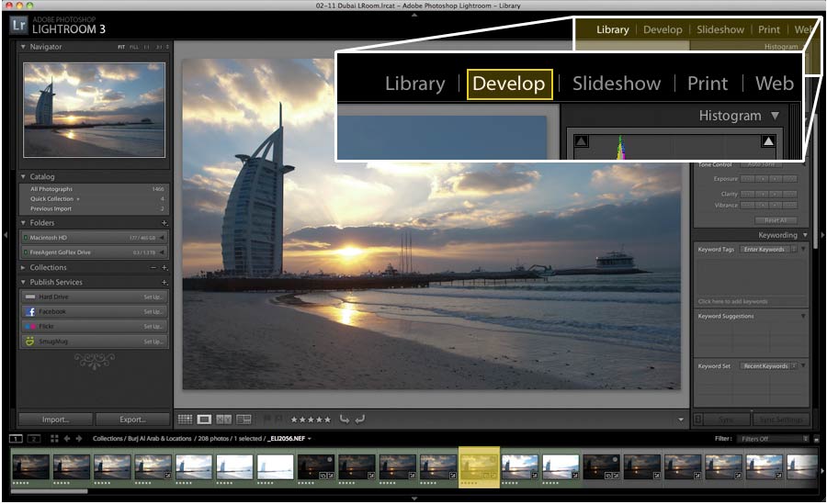Select Loupe view in the toolbar
This screenshot has height=504, width=827.
coord(205,420)
